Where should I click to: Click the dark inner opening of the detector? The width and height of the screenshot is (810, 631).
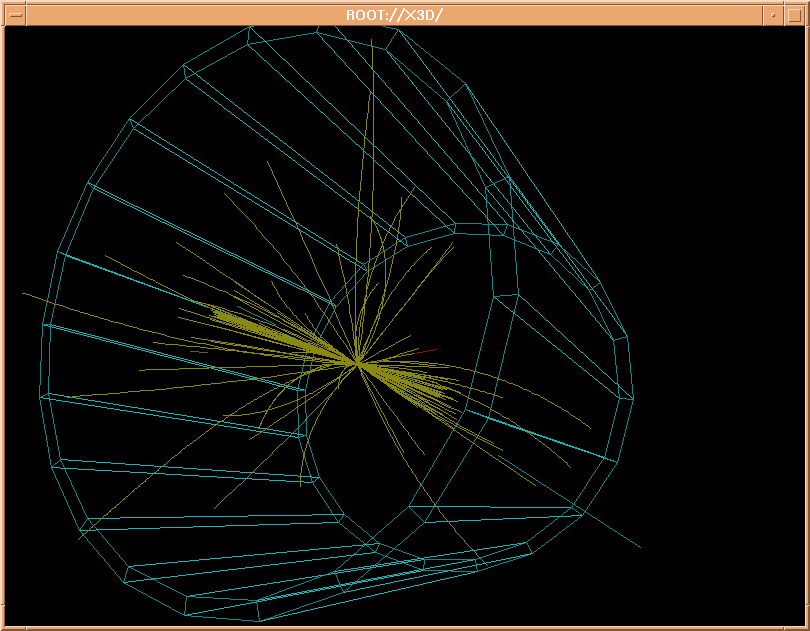click(x=380, y=460)
